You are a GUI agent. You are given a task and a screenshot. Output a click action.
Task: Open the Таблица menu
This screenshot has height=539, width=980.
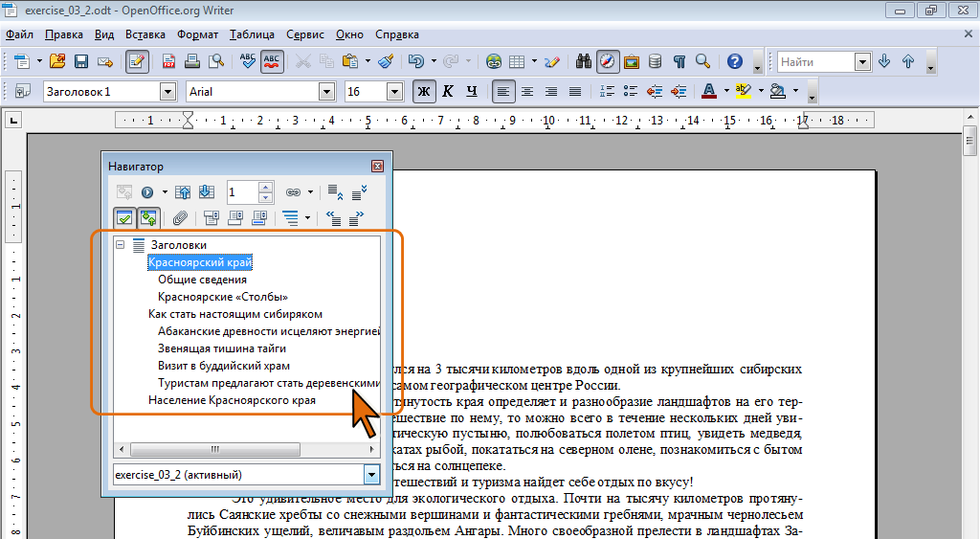tap(252, 34)
